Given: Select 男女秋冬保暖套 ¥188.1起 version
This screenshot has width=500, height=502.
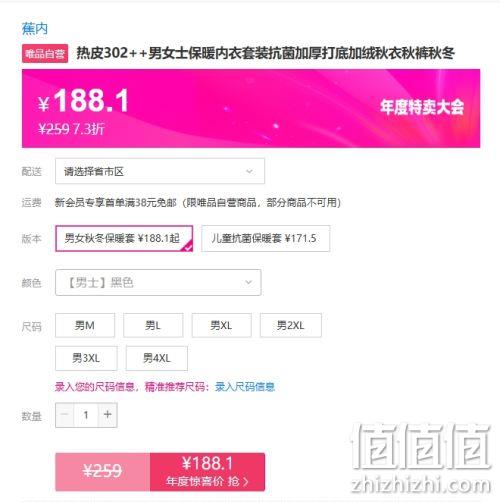Looking at the screenshot, I should [124, 238].
